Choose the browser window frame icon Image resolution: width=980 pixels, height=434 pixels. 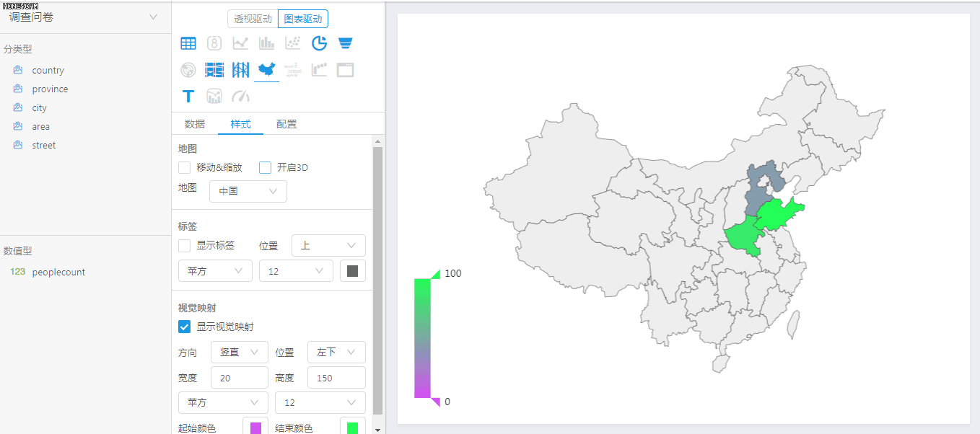345,70
